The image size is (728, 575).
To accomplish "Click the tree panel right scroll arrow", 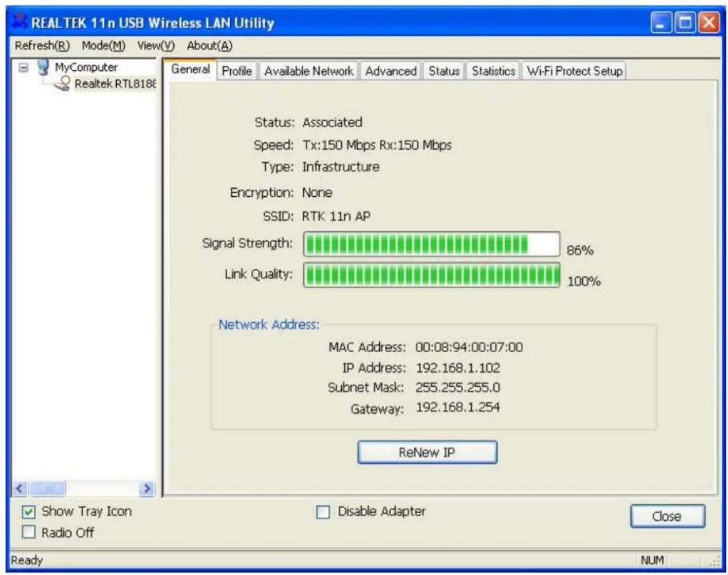I will (147, 488).
